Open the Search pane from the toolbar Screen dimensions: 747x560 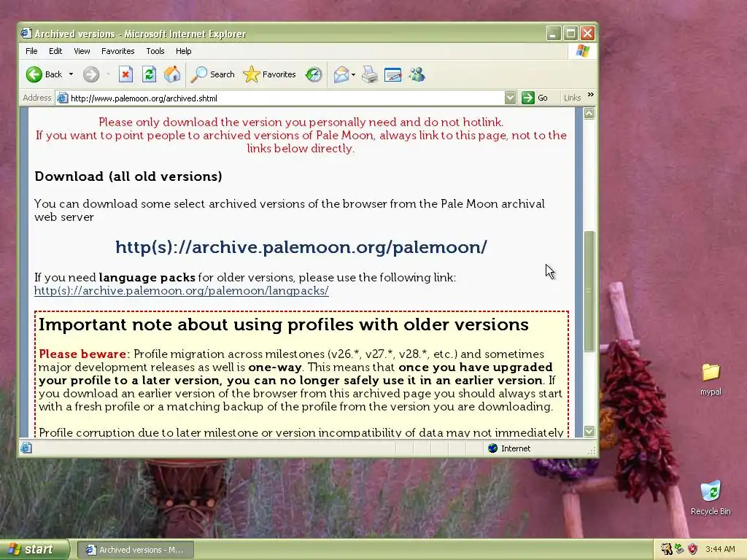tap(212, 74)
